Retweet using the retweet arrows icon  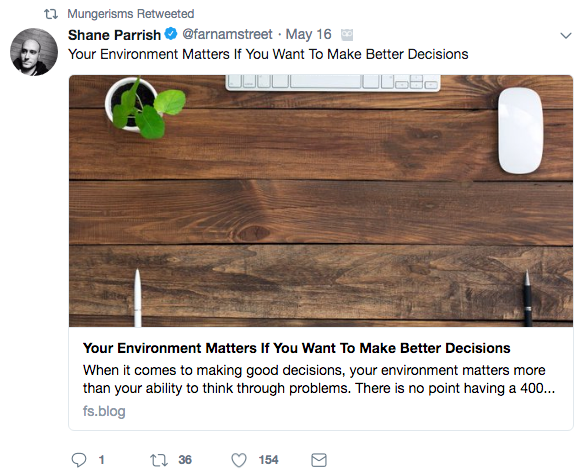[159, 460]
